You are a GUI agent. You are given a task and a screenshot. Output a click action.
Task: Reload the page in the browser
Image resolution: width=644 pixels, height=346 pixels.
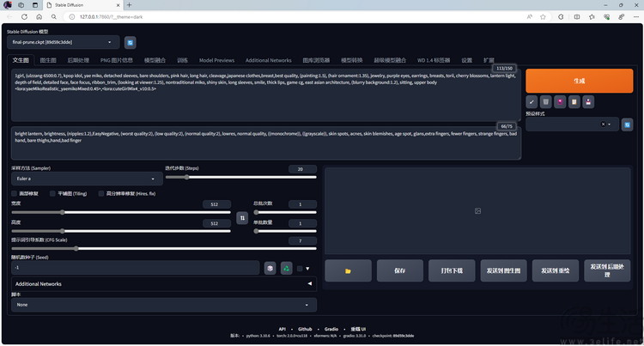[x=24, y=17]
